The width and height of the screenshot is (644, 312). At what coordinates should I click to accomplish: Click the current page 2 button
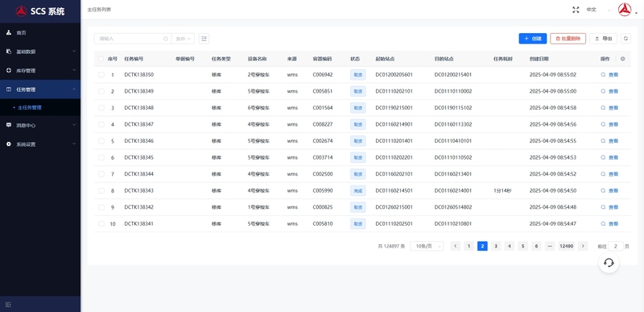[x=482, y=246]
